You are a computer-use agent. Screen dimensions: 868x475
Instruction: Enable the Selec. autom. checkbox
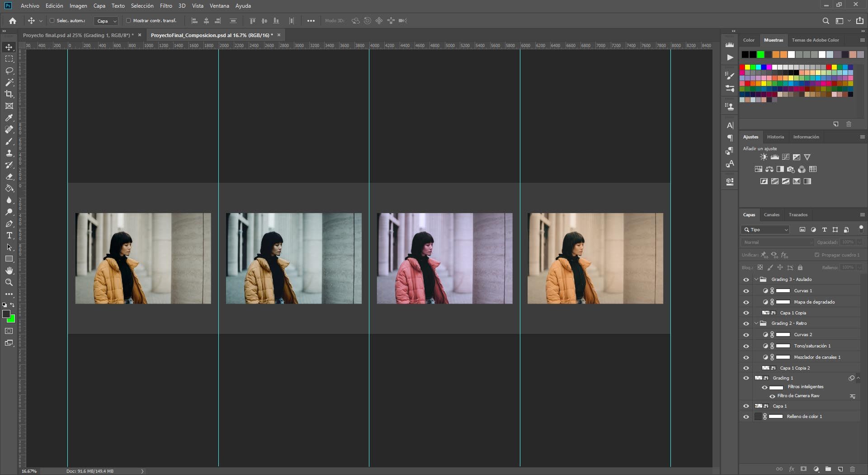(x=52, y=21)
